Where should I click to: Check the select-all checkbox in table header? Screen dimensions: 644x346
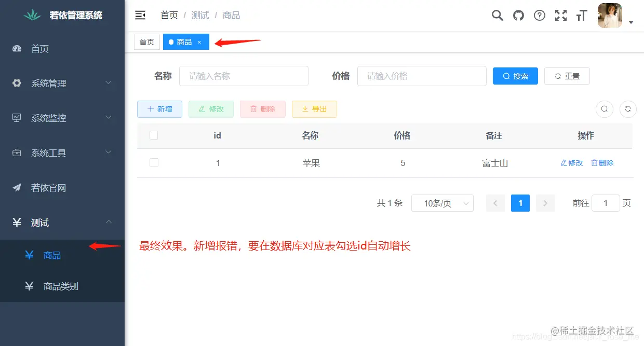coord(154,135)
